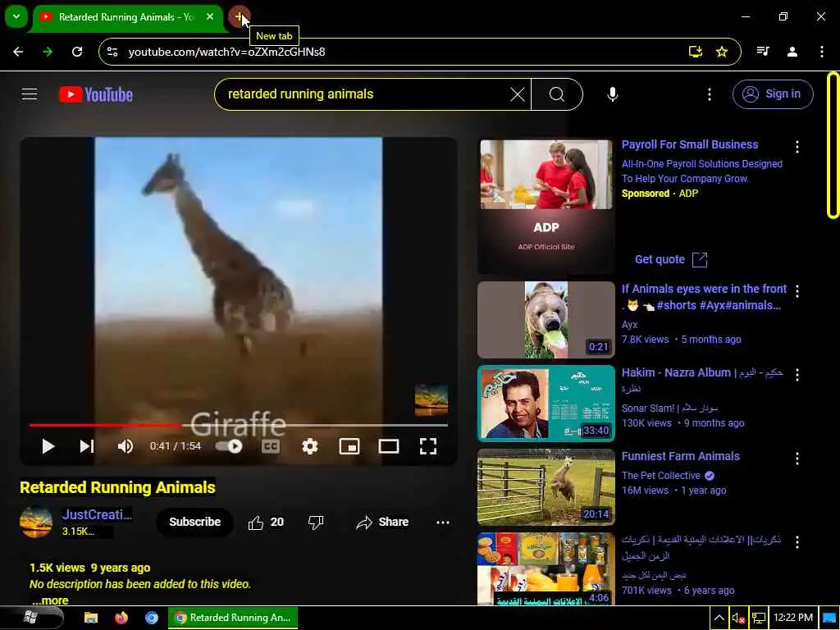The width and height of the screenshot is (840, 630).
Task: Open options for the Hakim Nazra video
Action: coord(797,375)
